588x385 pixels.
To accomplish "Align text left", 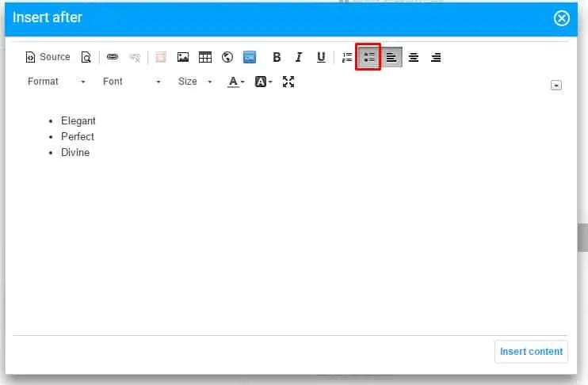I will (x=391, y=57).
